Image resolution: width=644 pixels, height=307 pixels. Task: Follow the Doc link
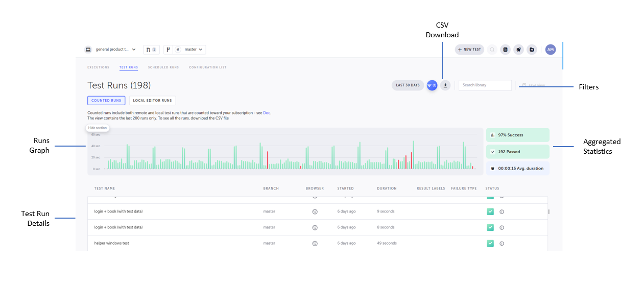(267, 113)
